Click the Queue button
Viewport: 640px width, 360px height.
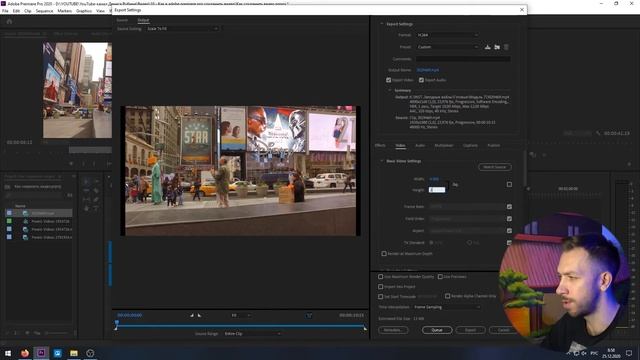[x=437, y=330]
